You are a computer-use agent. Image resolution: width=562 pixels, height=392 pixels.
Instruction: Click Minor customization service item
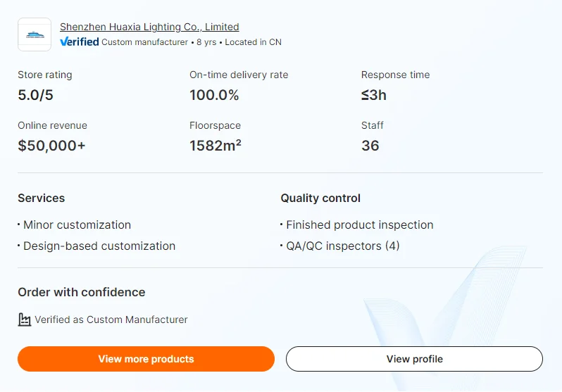pos(77,225)
